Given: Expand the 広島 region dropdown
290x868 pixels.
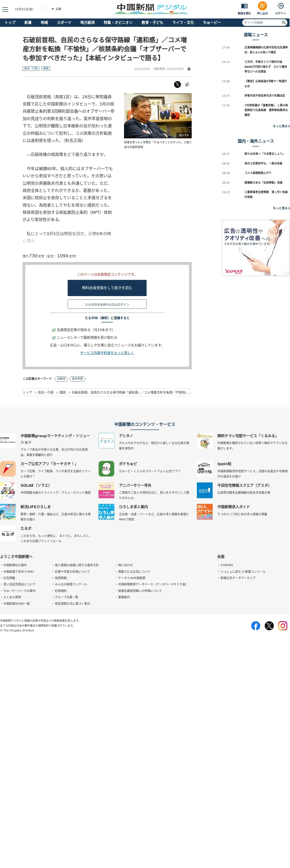Looking at the screenshot, I should coord(56,9).
